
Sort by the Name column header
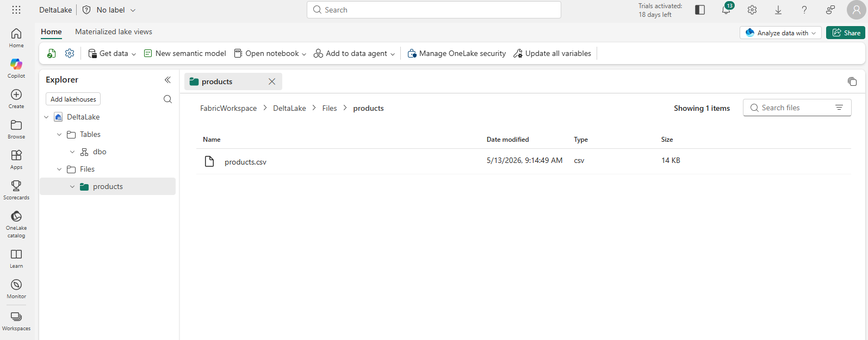pos(212,140)
